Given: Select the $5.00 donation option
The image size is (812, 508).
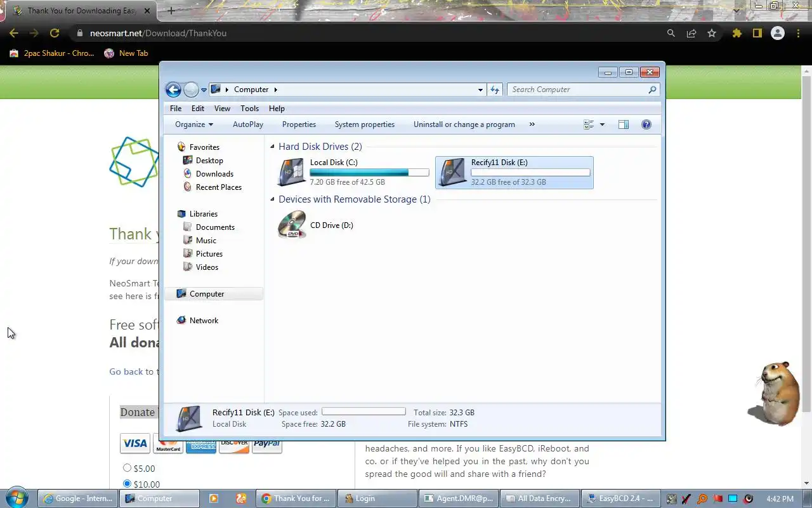Looking at the screenshot, I should 127,468.
